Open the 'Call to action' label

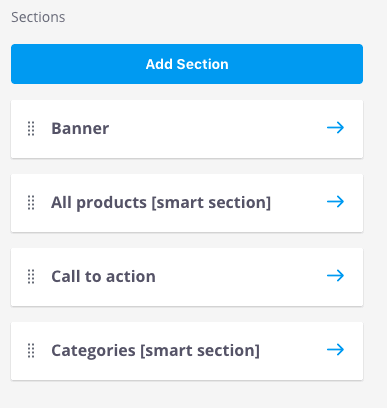(x=103, y=276)
